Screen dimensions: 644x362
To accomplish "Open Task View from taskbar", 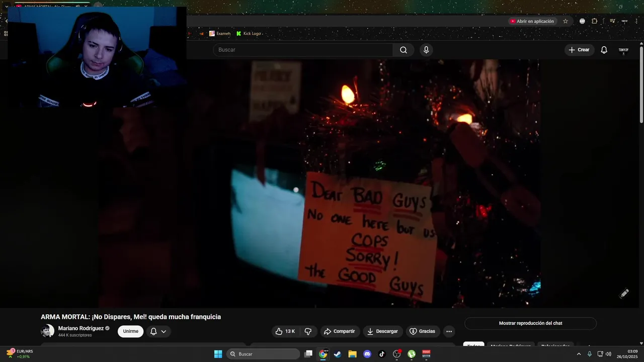I will pos(308,354).
